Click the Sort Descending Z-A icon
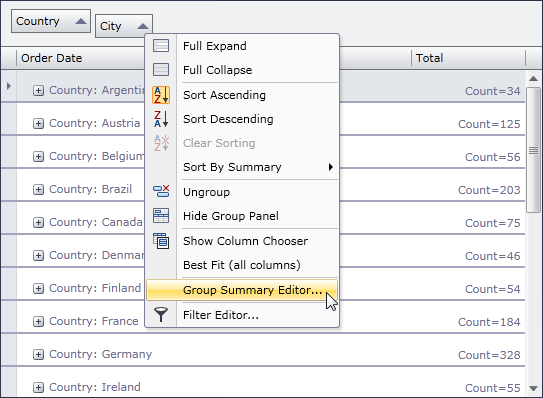The image size is (543, 398). click(161, 119)
